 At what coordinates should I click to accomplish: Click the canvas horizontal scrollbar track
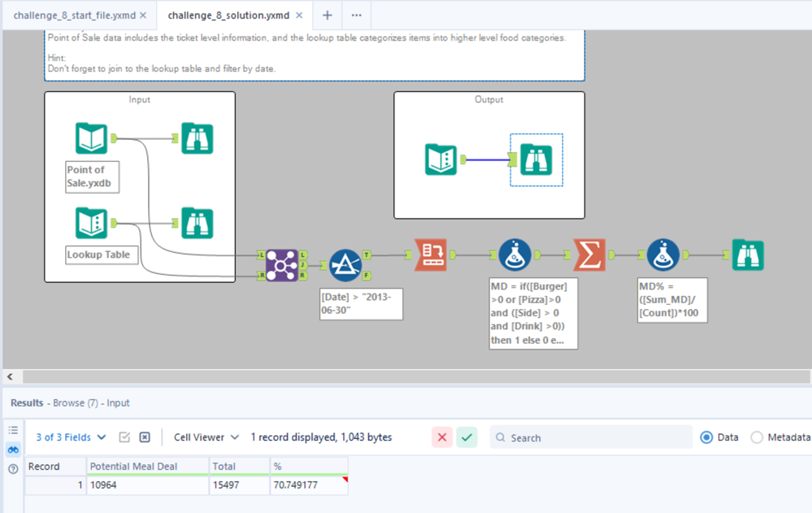click(x=416, y=376)
